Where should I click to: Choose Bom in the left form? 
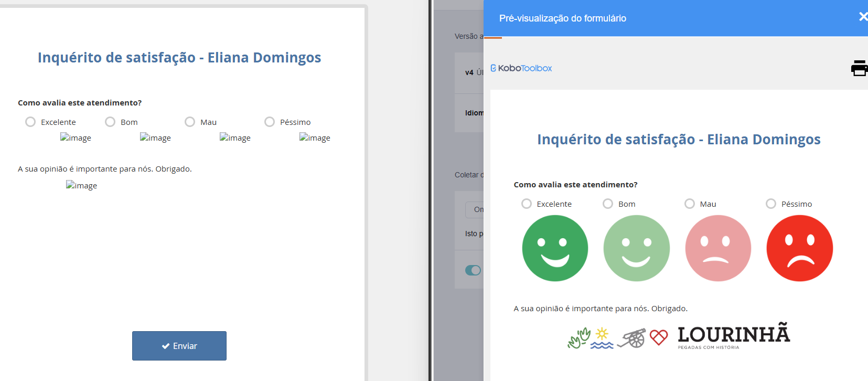pyautogui.click(x=110, y=122)
